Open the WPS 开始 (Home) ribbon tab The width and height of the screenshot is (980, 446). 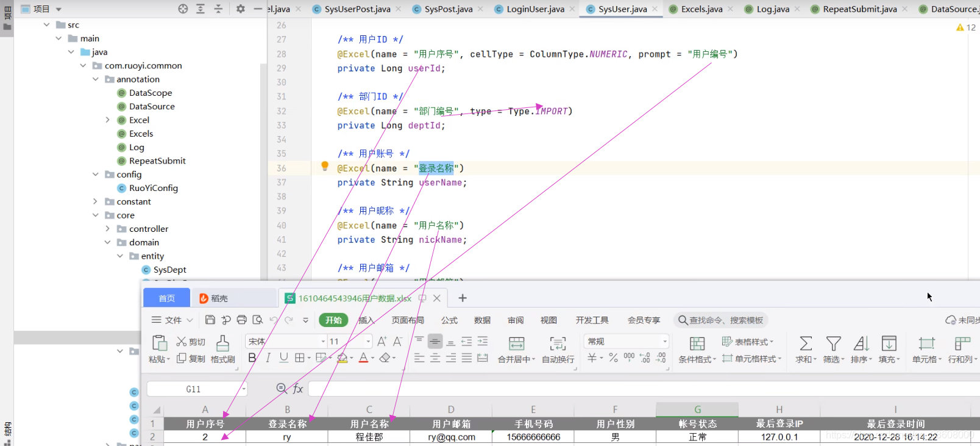point(333,320)
